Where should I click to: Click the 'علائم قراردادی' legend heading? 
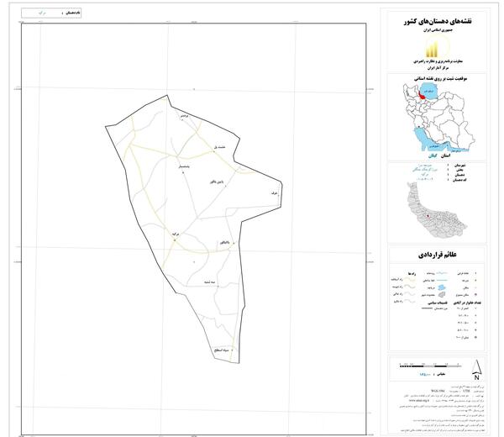437,255
